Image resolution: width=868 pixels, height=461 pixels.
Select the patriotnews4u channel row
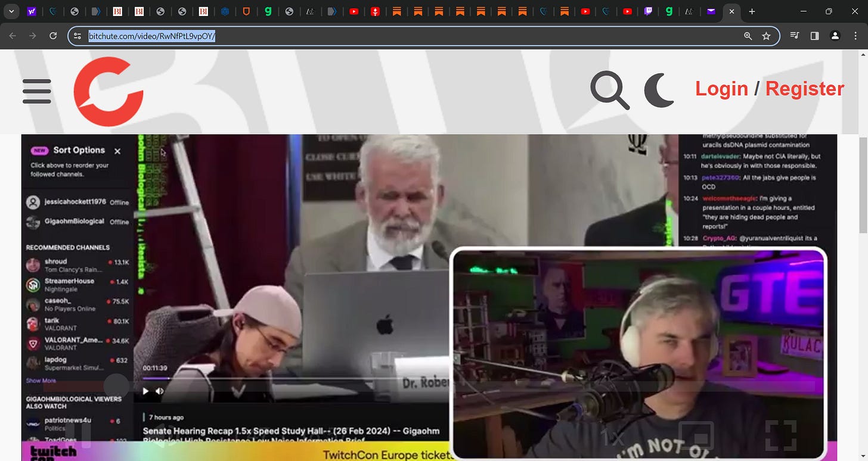77,424
